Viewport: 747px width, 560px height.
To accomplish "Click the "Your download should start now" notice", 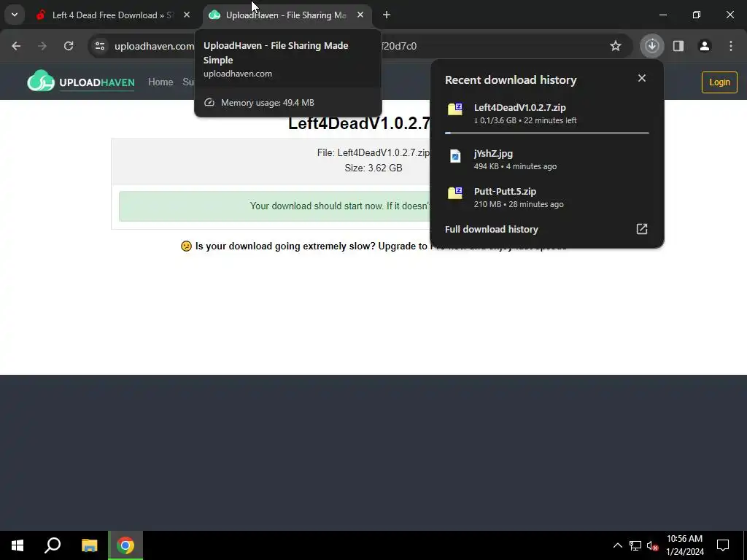I will (274, 206).
